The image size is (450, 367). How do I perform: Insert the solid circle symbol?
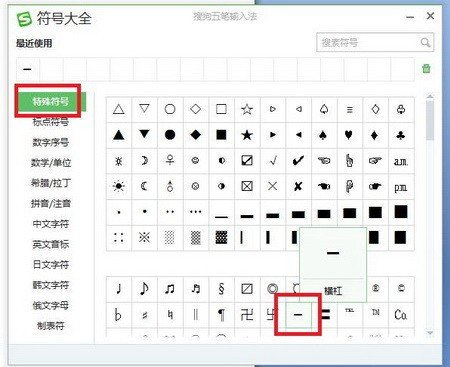170,135
